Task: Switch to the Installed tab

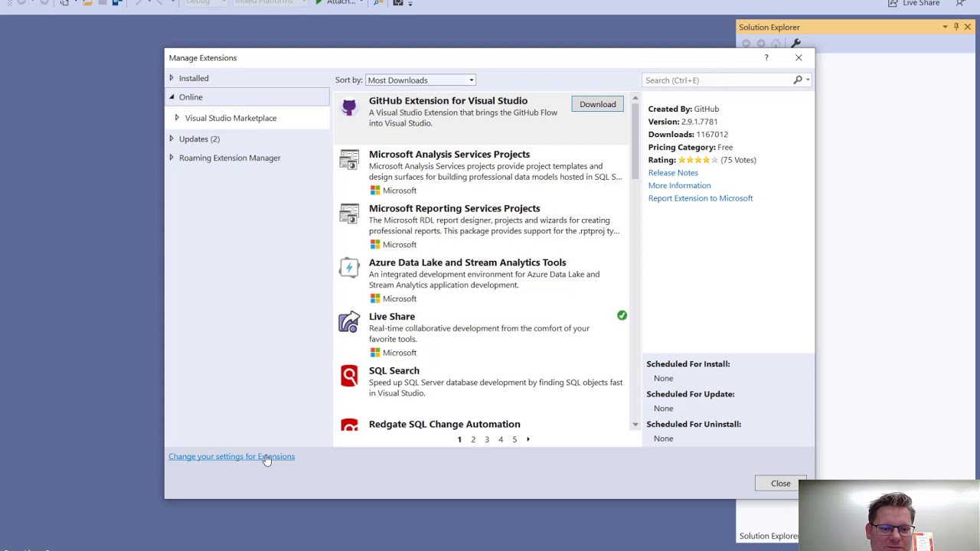Action: (x=193, y=77)
